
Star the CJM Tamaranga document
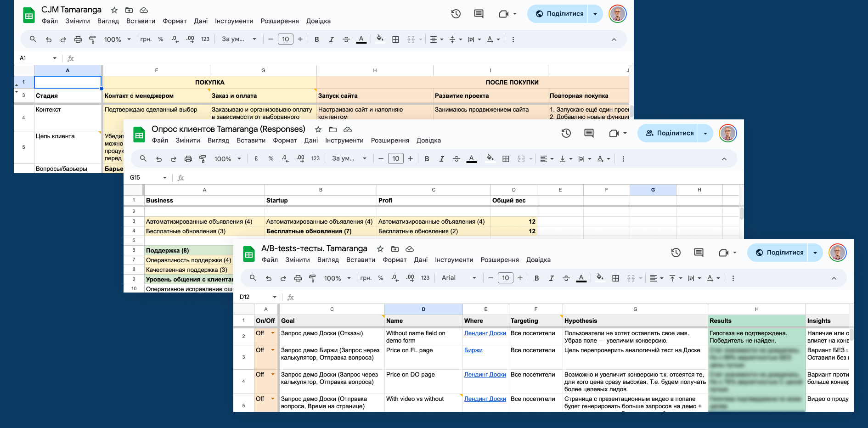coord(114,10)
